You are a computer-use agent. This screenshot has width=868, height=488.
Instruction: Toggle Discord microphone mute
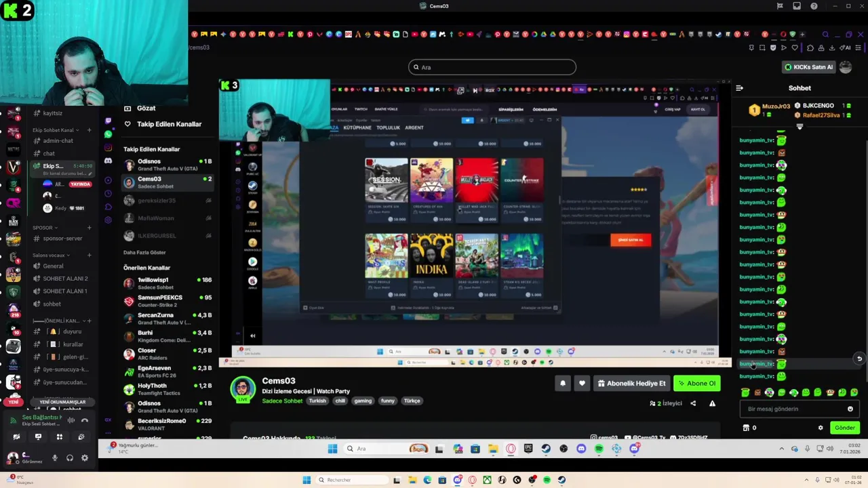55,458
